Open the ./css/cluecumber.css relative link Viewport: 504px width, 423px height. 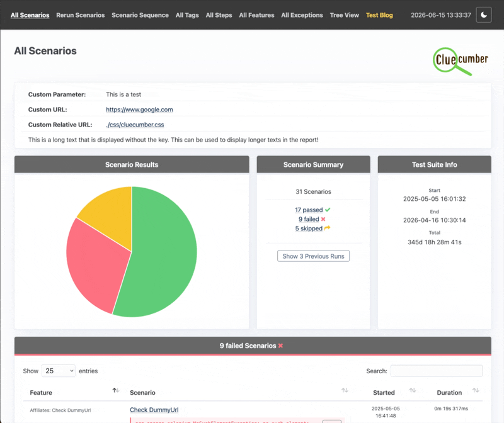point(135,125)
